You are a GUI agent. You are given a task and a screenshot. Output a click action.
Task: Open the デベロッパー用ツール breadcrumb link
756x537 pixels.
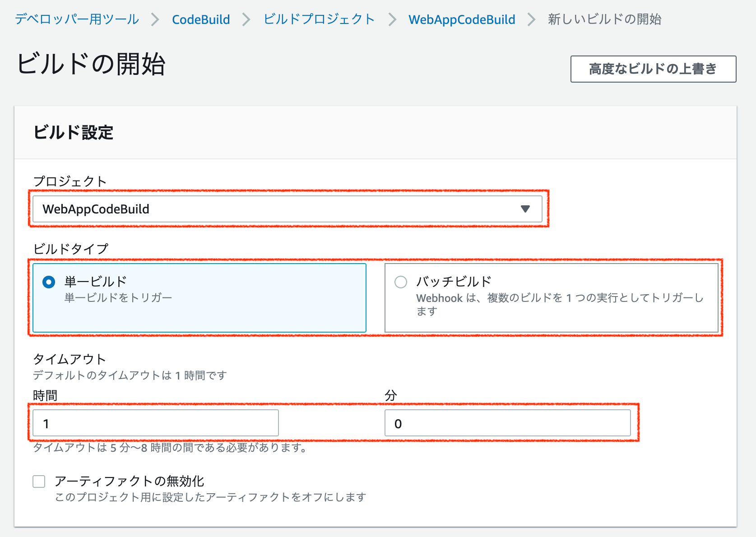[x=77, y=19]
